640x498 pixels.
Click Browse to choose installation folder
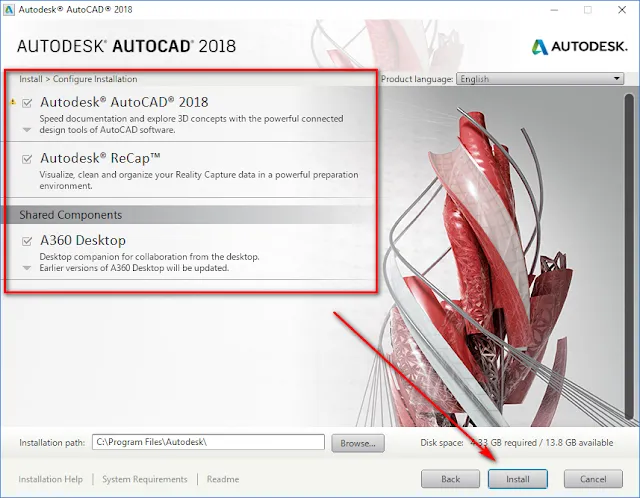click(357, 442)
